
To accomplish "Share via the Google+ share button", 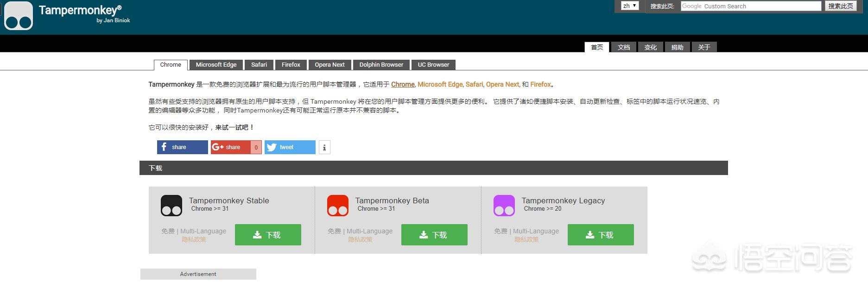I will tap(230, 147).
